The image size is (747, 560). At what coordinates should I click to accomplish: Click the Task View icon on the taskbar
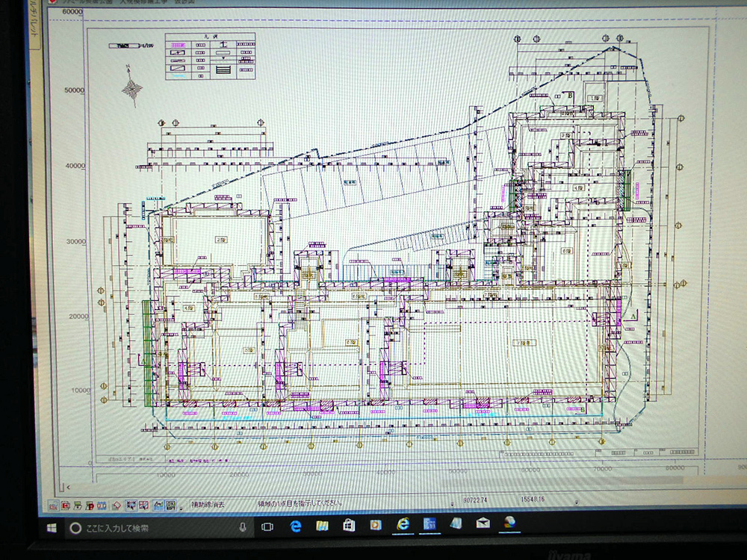click(267, 527)
